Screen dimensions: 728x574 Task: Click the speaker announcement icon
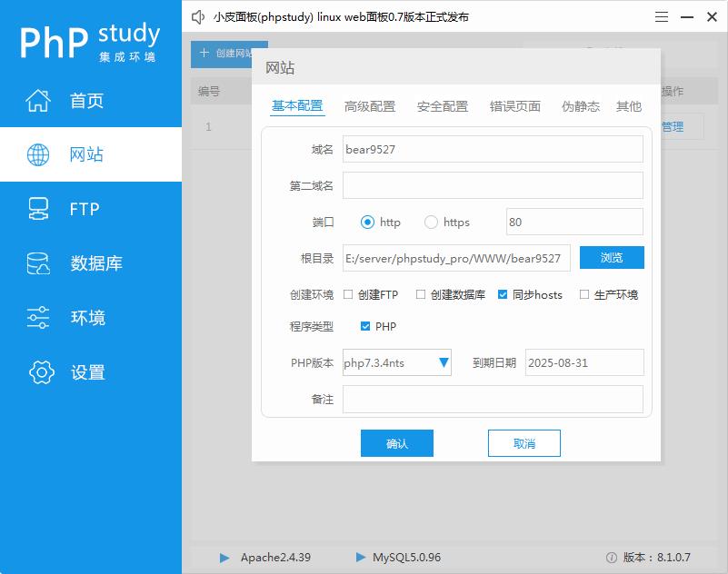click(x=198, y=17)
